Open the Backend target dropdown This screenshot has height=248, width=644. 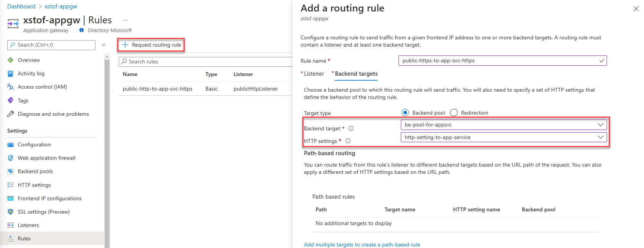503,125
